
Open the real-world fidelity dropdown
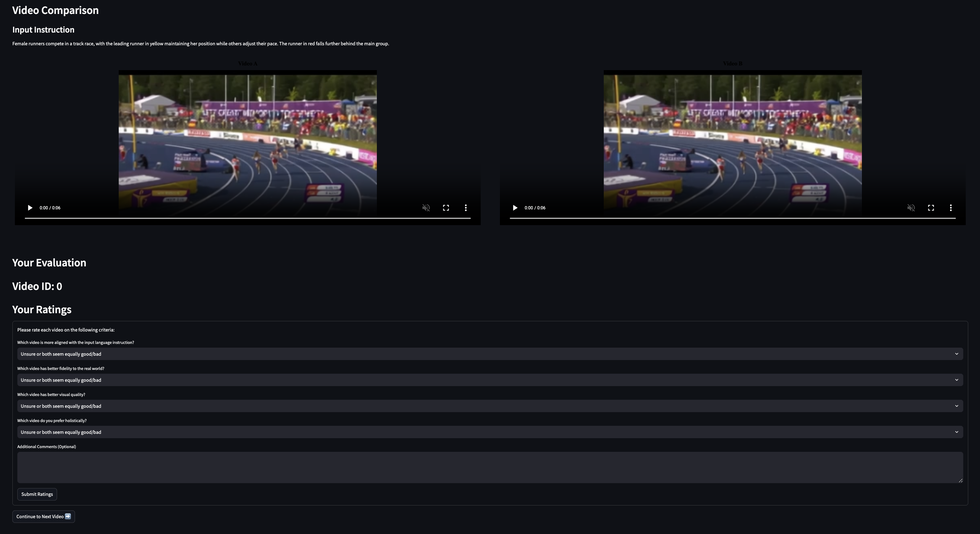coord(490,380)
